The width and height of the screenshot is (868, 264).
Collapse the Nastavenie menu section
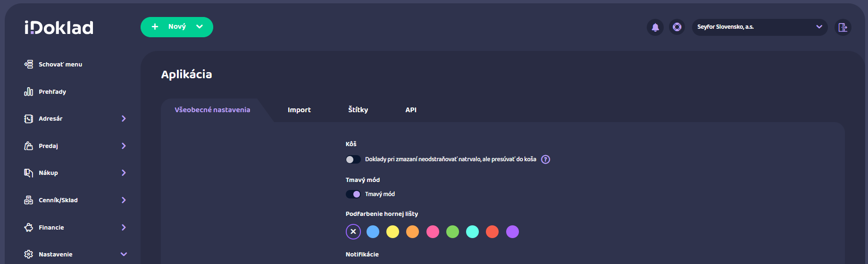coord(124,254)
